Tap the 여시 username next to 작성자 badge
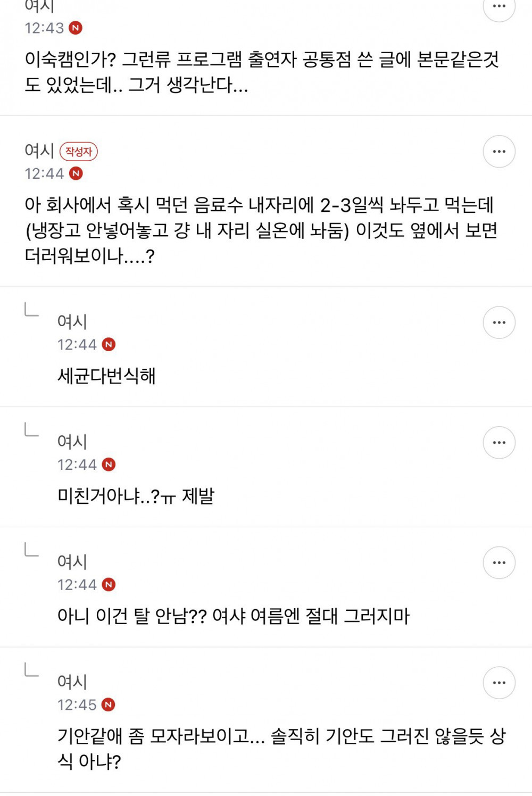 (39, 151)
